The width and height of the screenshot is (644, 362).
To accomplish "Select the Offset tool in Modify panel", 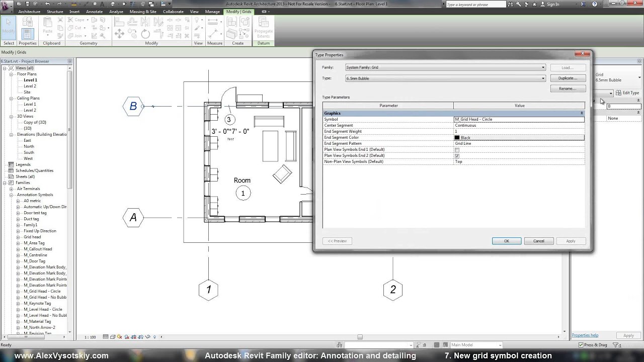I will [x=132, y=22].
